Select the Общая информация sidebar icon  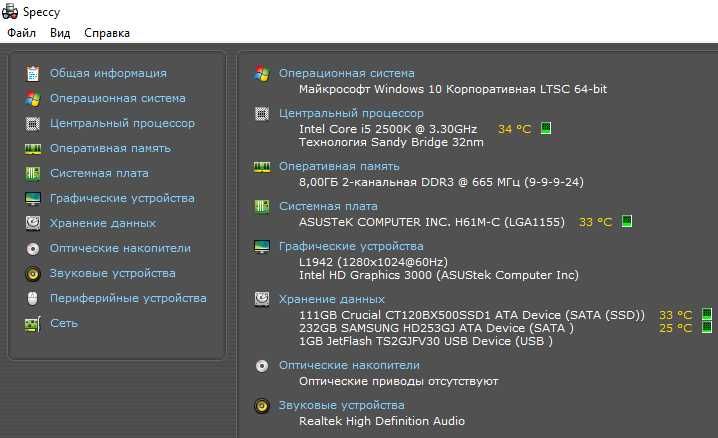tap(33, 73)
